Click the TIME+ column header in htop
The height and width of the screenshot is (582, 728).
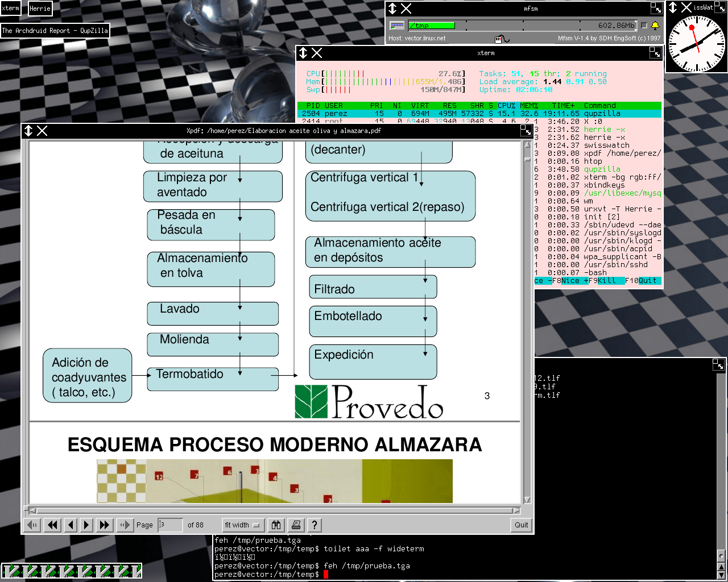563,106
